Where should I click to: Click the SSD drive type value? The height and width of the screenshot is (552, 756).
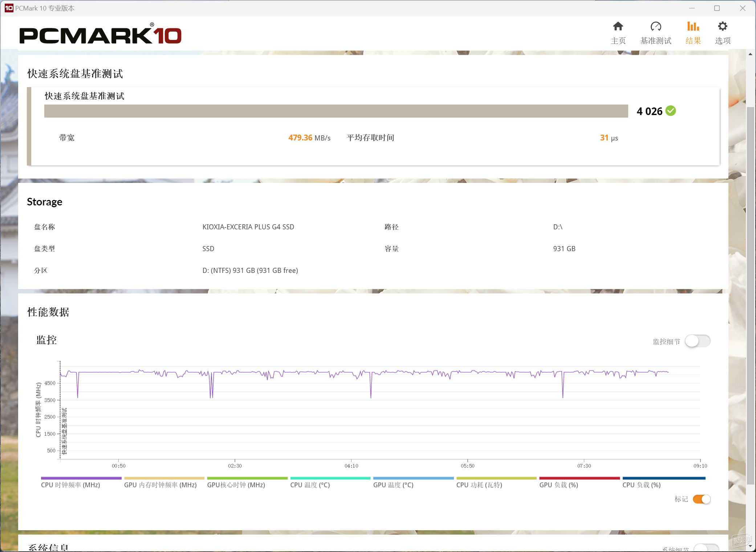(208, 249)
